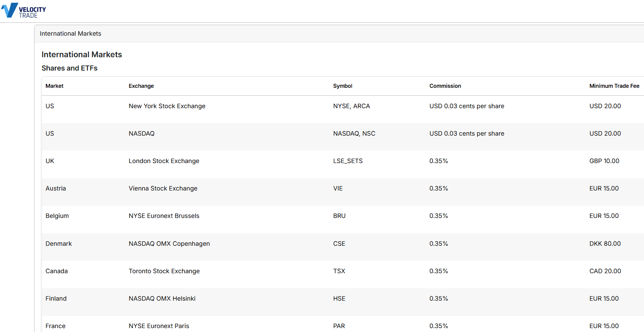Click Toronto Stock Exchange
Screen dimensions: 644x332
164,271
